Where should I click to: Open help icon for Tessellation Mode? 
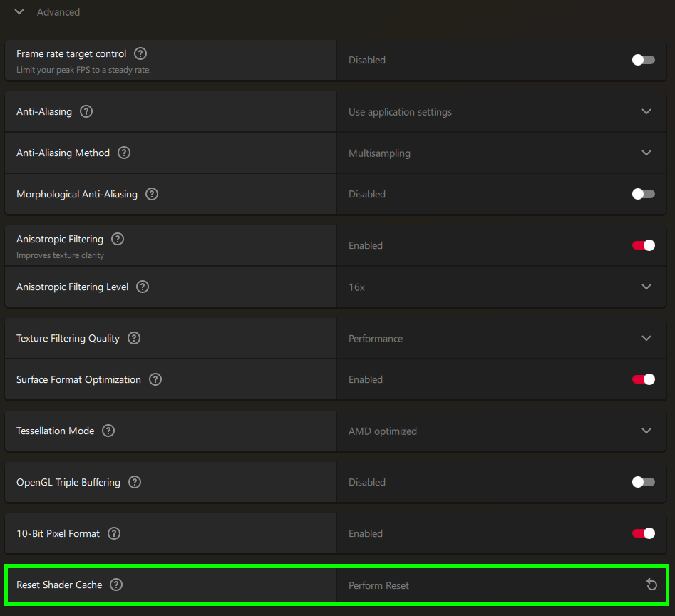pyautogui.click(x=108, y=431)
